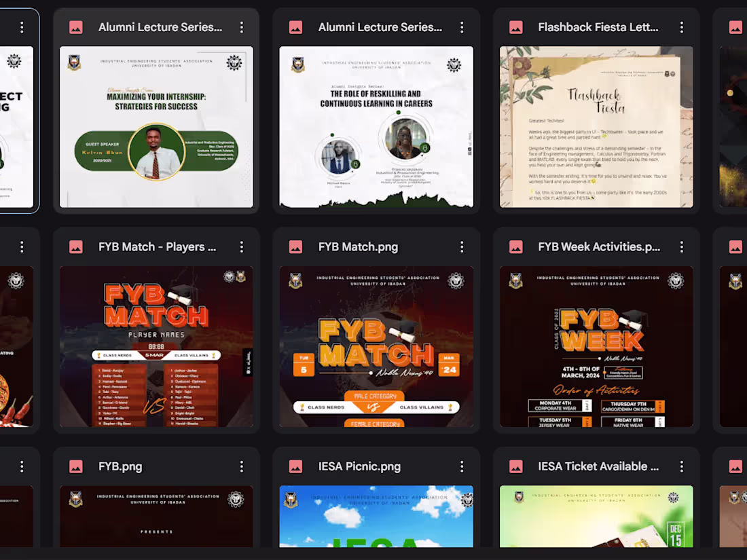This screenshot has width=747, height=560.
Task: Open more options for IESA Ticket Available file
Action: (x=682, y=466)
